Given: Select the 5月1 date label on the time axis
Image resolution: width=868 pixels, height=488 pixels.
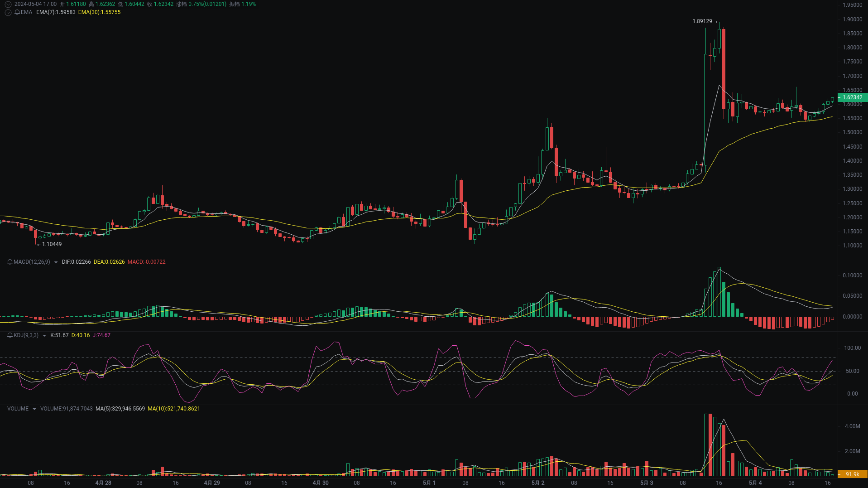Looking at the screenshot, I should [x=428, y=483].
